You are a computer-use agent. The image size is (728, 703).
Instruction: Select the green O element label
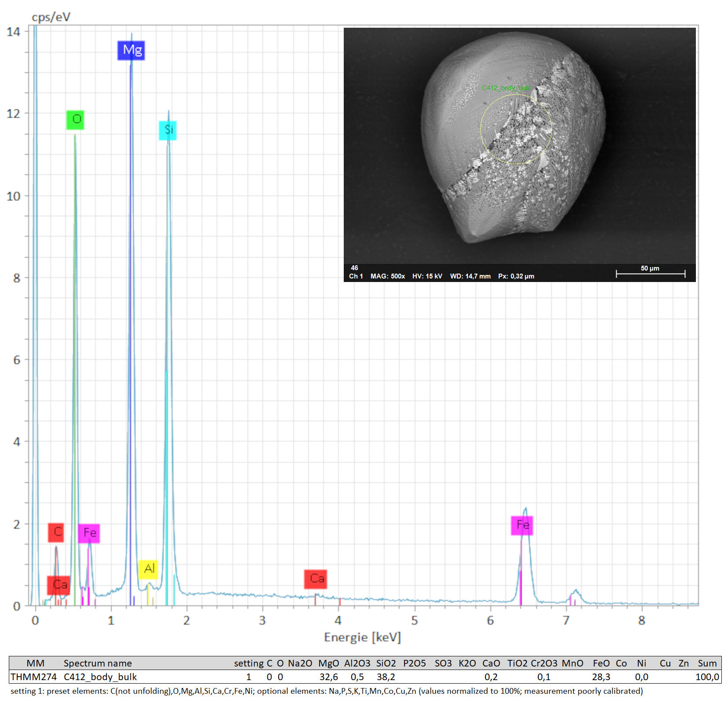[x=75, y=120]
